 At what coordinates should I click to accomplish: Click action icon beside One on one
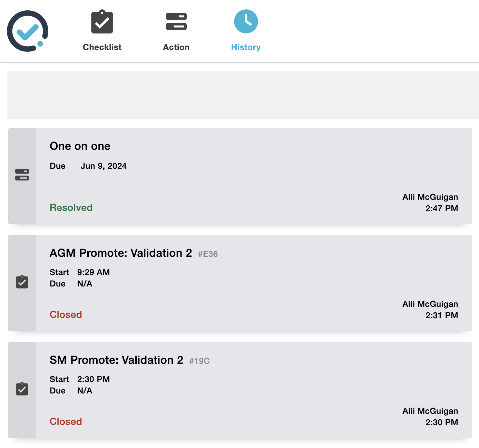[x=22, y=175]
